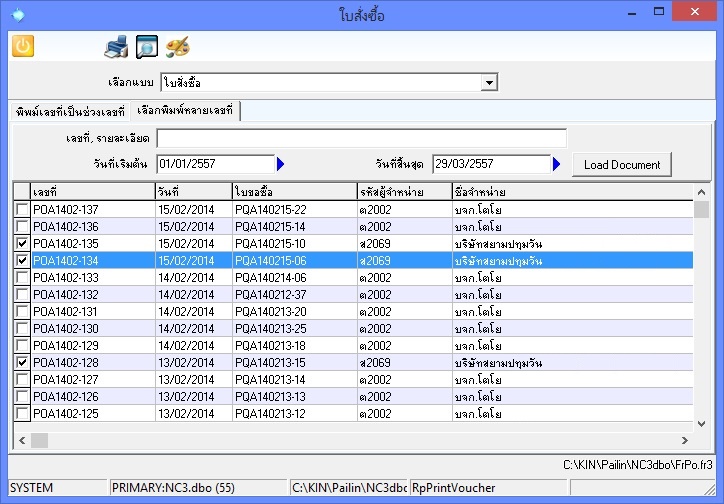Sort by the วันที่ column header
Viewport: 724px width, 504px height.
[193, 191]
